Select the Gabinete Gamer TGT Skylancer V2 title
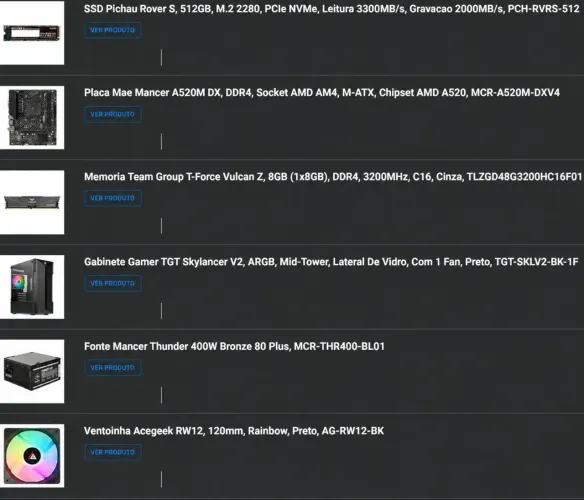This screenshot has height=500, width=584. coord(331,262)
